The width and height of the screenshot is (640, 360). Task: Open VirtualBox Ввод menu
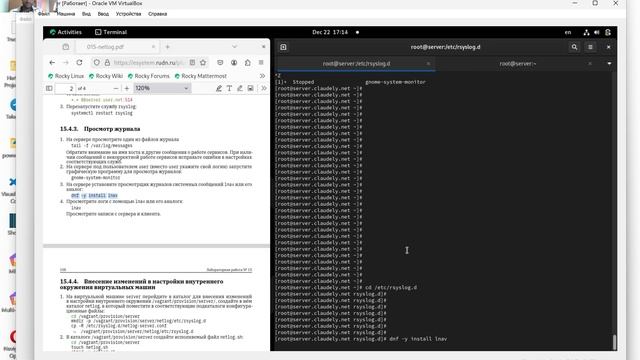point(103,14)
